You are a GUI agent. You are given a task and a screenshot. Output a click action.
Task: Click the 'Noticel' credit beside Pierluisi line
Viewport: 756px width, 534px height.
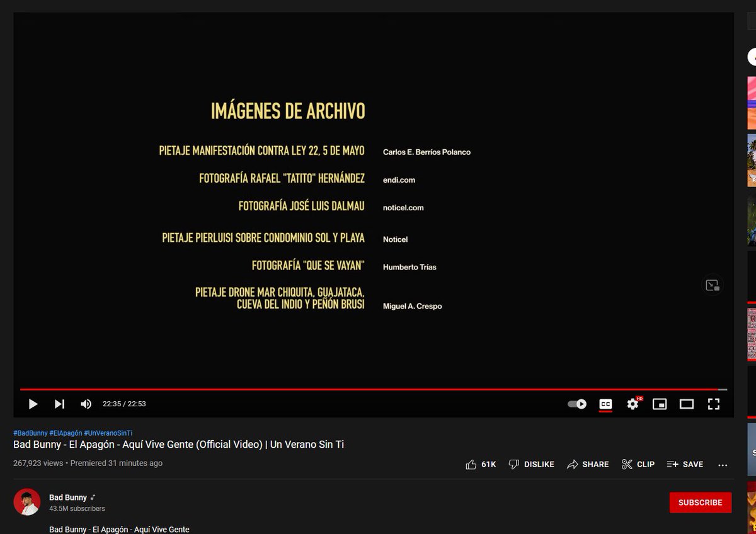point(396,239)
